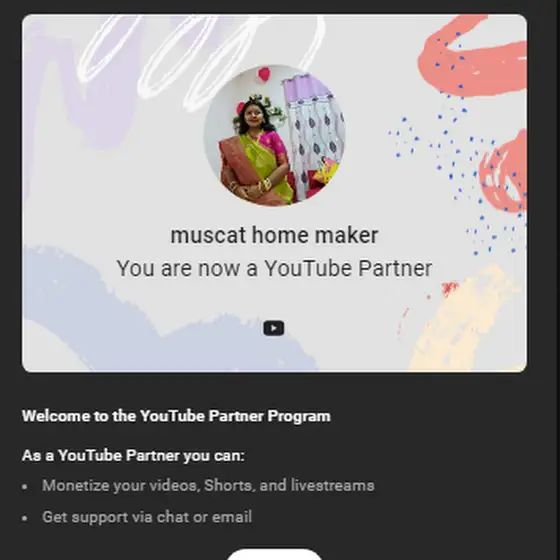Viewport: 560px width, 560px height.
Task: Click the small red splatter mark
Action: [x=449, y=288]
